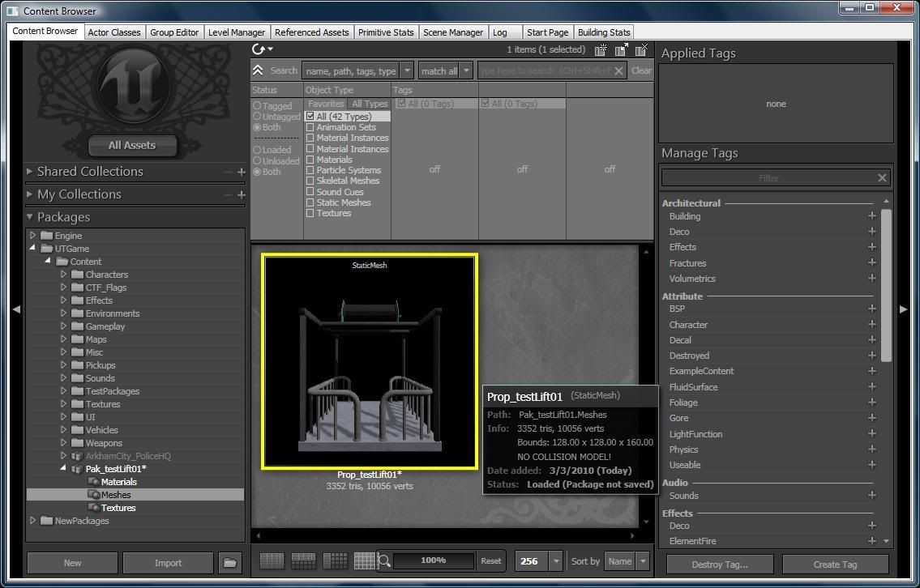
Task: Apply the Building tag via its plus
Action: [872, 215]
